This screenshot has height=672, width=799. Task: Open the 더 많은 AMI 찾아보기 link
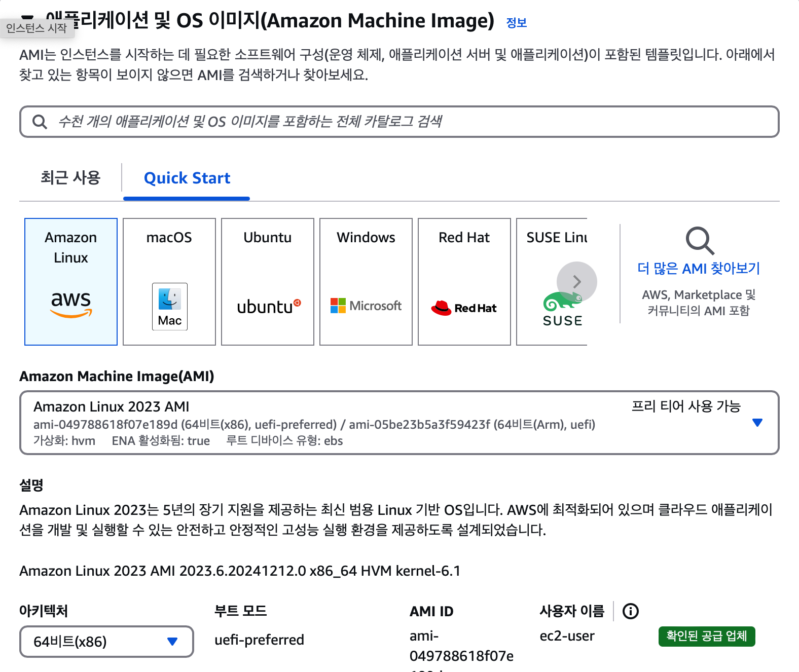click(699, 268)
